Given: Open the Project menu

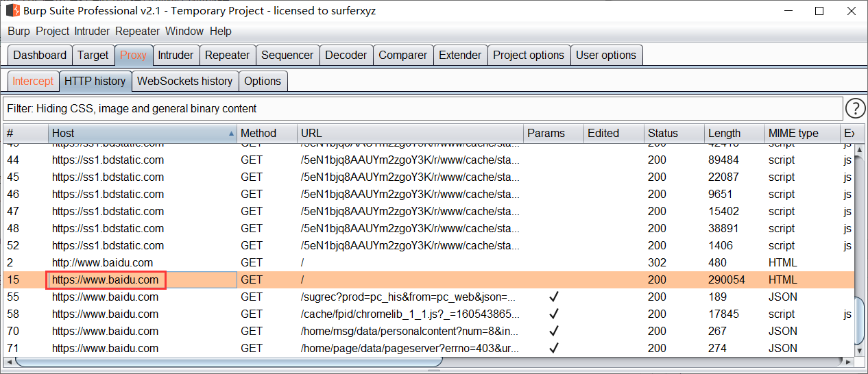Looking at the screenshot, I should pos(53,31).
